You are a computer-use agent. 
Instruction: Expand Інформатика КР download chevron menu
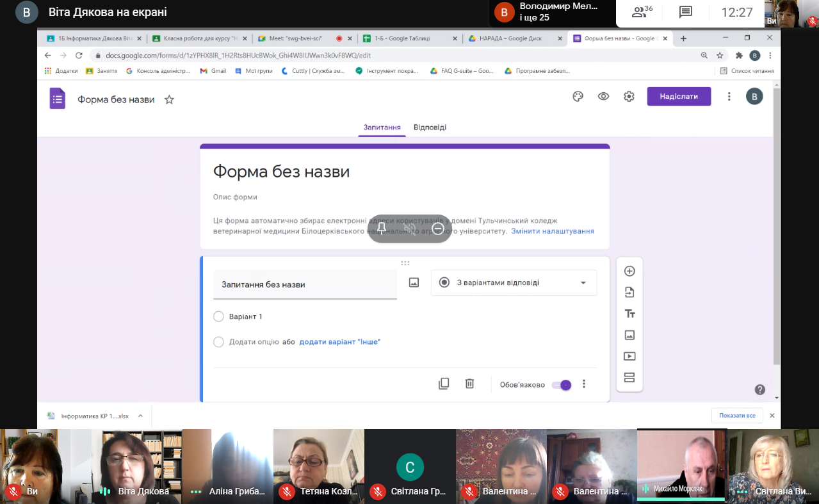(x=140, y=416)
